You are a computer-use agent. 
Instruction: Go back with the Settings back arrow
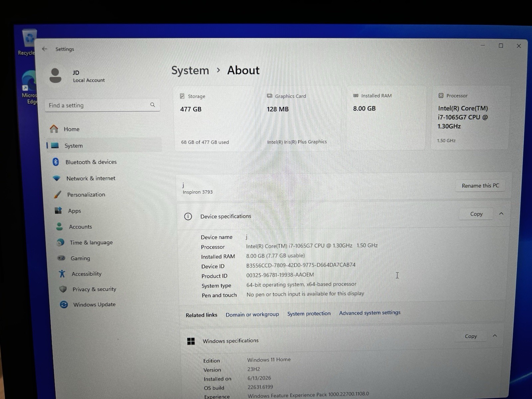tap(45, 49)
